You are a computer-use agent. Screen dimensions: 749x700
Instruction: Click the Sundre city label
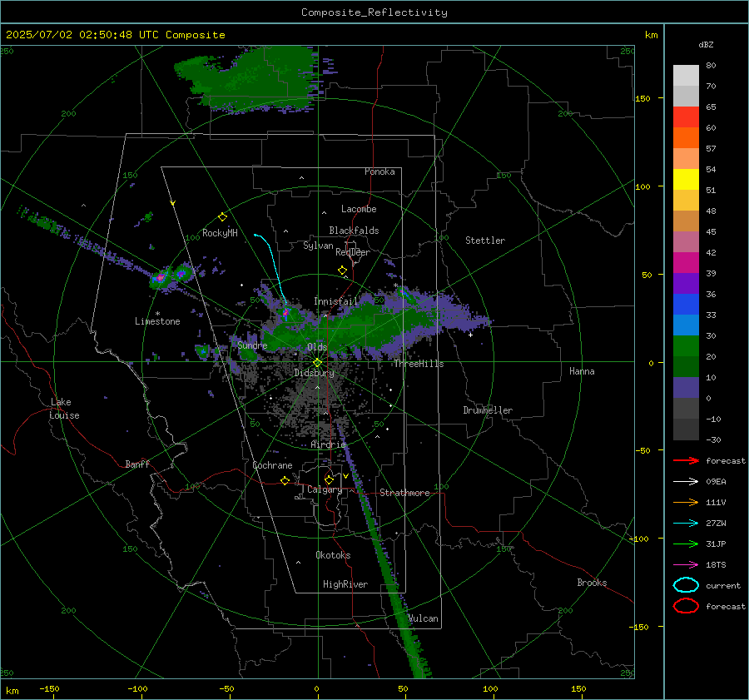point(252,345)
